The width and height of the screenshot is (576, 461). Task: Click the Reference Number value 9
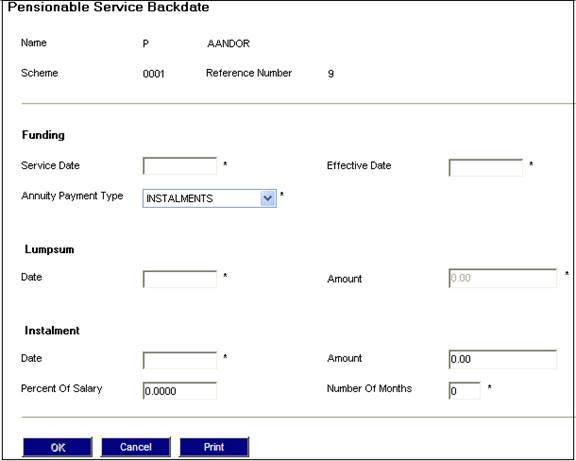(x=331, y=74)
